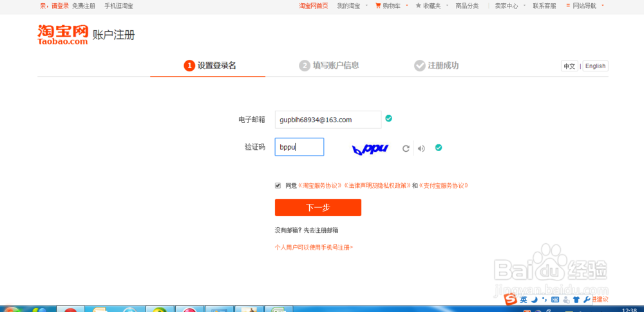
Task: Toggle the service agreement checkbox
Action: (x=278, y=185)
